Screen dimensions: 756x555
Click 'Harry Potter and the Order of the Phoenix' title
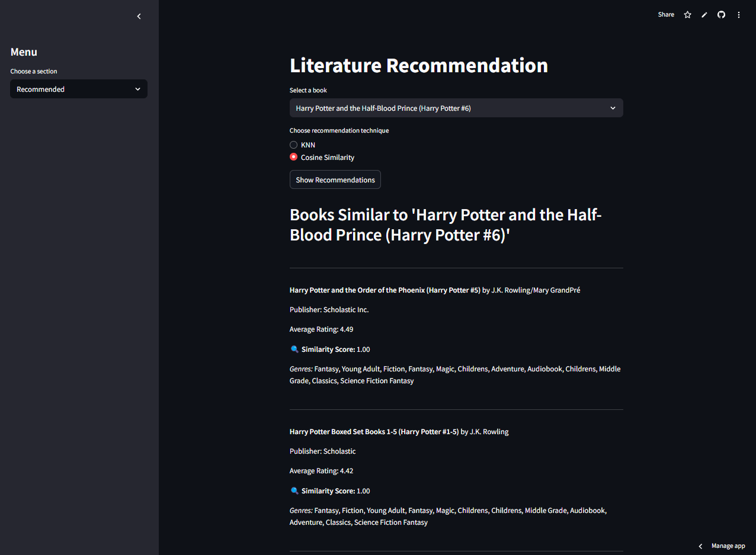tap(385, 290)
